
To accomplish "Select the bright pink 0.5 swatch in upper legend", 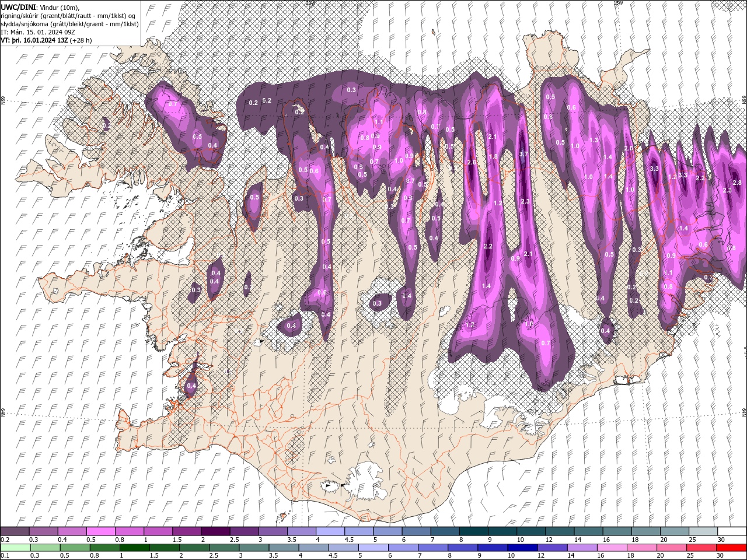I will [x=100, y=531].
